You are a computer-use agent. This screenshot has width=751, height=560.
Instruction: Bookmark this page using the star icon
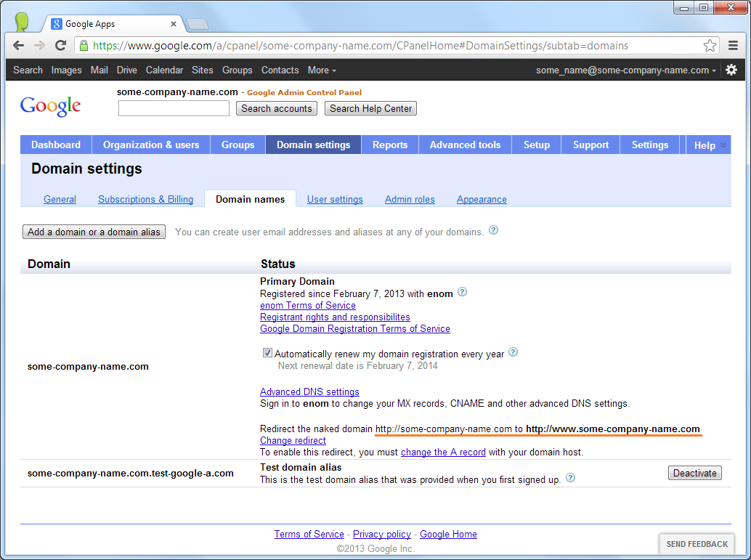[x=710, y=44]
